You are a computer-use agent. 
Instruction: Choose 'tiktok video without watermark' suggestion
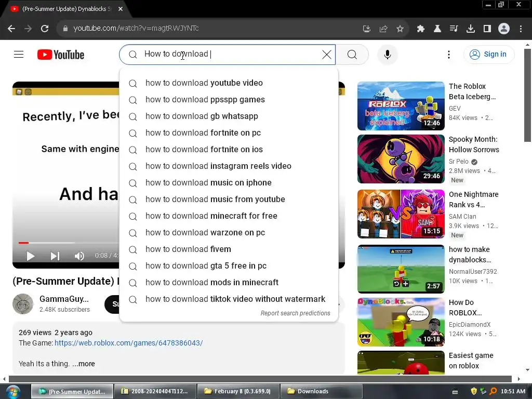pyautogui.click(x=229, y=299)
